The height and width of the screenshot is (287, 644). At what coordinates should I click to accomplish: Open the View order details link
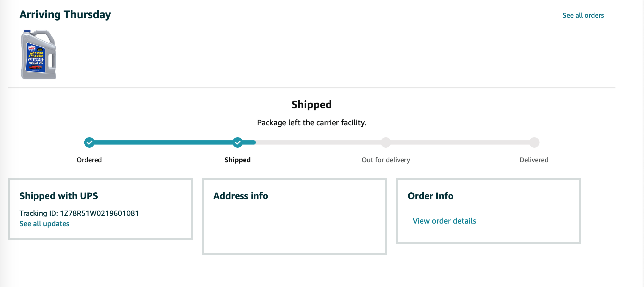pyautogui.click(x=444, y=221)
